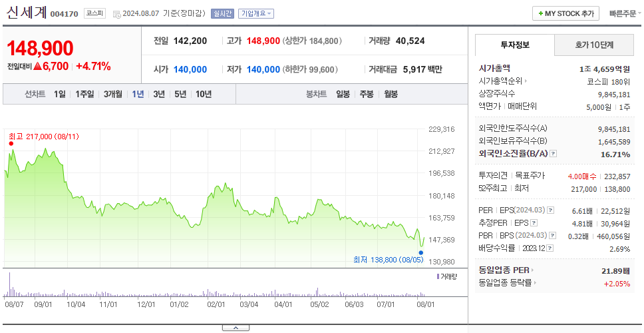
Task: Click the 상장주식수 value 9,845,181
Action: click(x=614, y=94)
